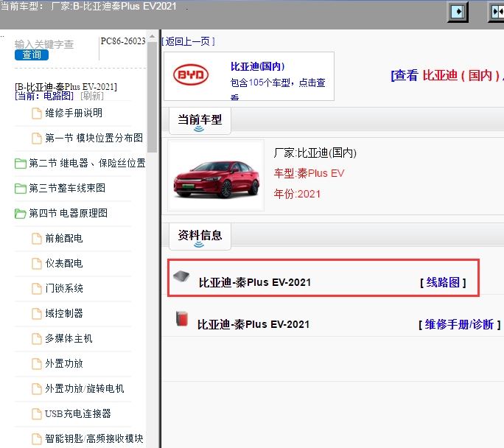
Task: Click the BYD logo image
Action: pos(191,75)
